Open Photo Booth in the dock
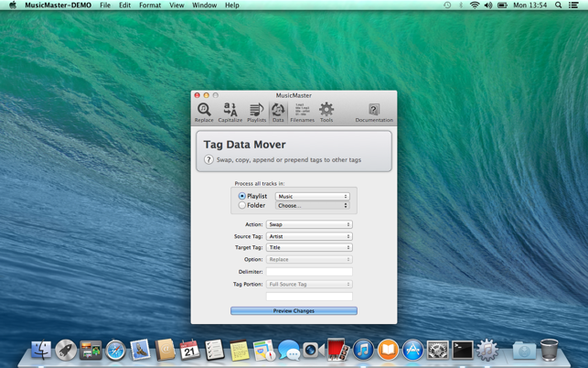The width and height of the screenshot is (588, 368). pyautogui.click(x=338, y=349)
